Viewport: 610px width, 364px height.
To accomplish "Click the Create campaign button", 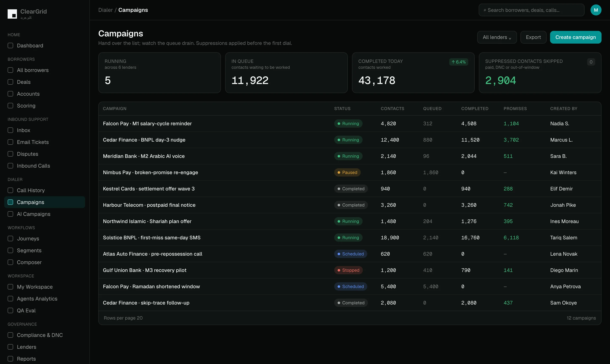I will pyautogui.click(x=575, y=37).
